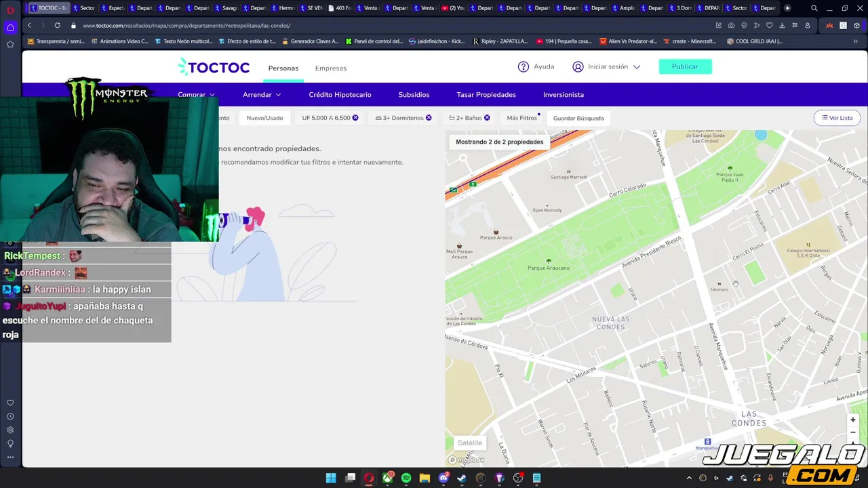Open the Windows Start button
868x488 pixels.
331,478
